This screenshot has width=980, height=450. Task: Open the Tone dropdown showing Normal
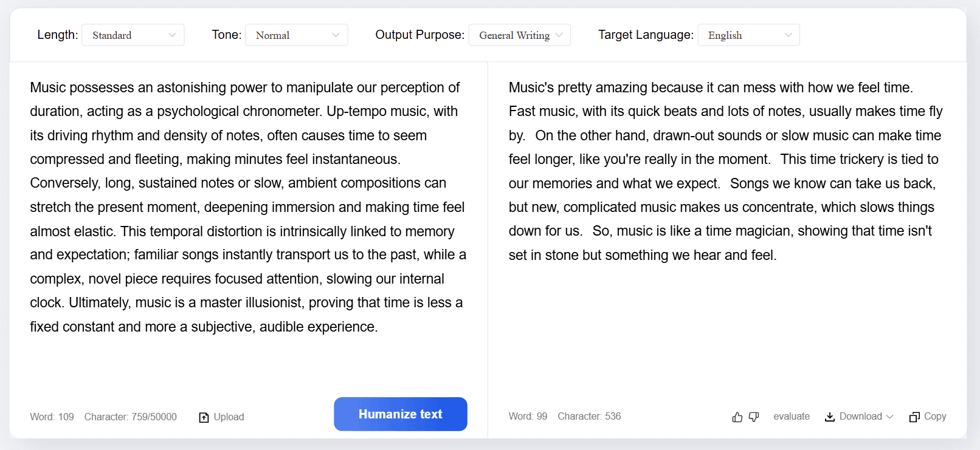click(x=297, y=35)
